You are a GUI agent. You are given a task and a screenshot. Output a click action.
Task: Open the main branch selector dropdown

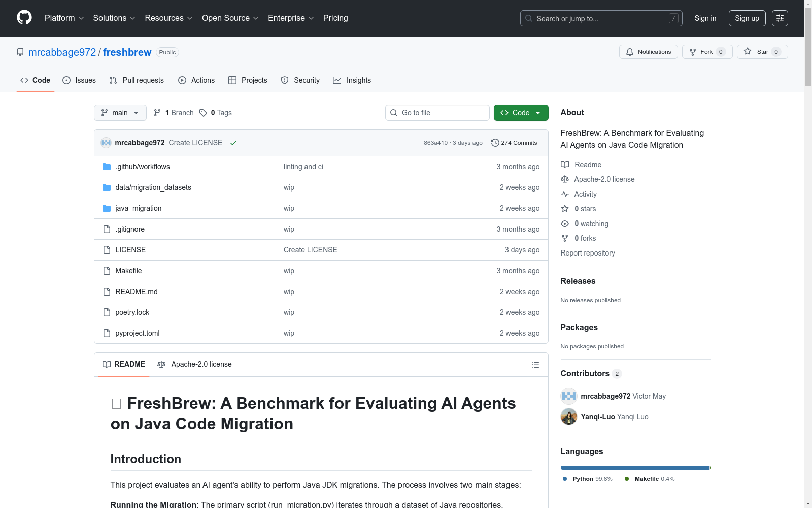(120, 113)
